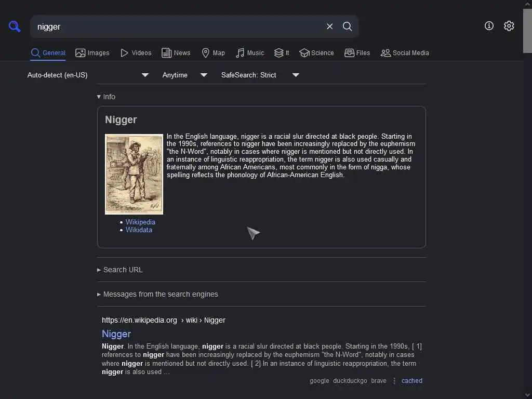Viewport: 532px width, 399px height.
Task: Switch to the Files tab
Action: [x=357, y=53]
